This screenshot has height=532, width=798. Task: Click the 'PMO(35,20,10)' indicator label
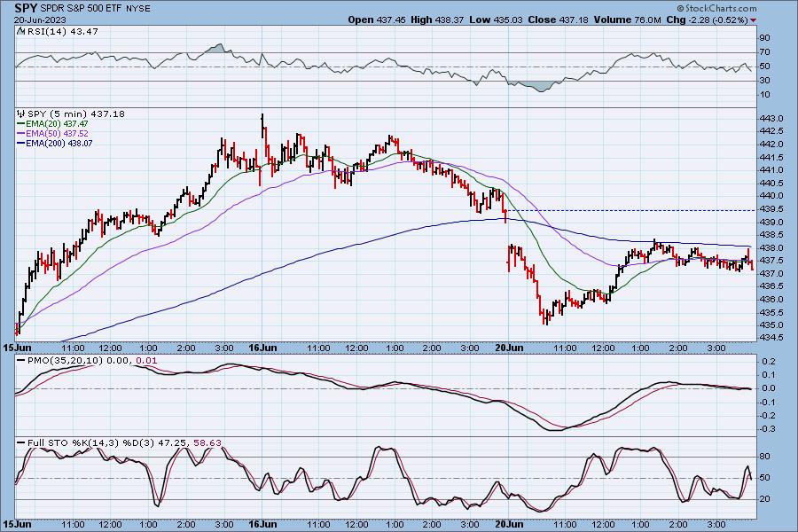click(x=65, y=361)
